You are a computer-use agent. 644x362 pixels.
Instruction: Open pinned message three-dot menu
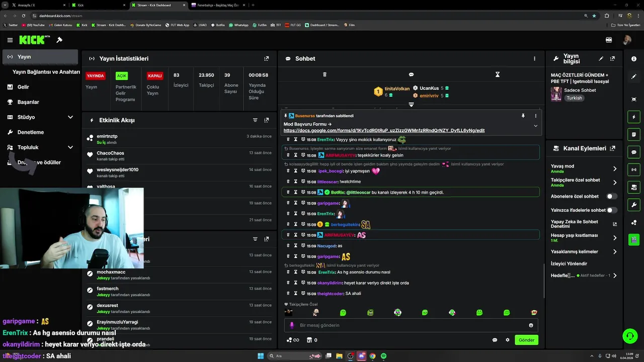tap(535, 116)
